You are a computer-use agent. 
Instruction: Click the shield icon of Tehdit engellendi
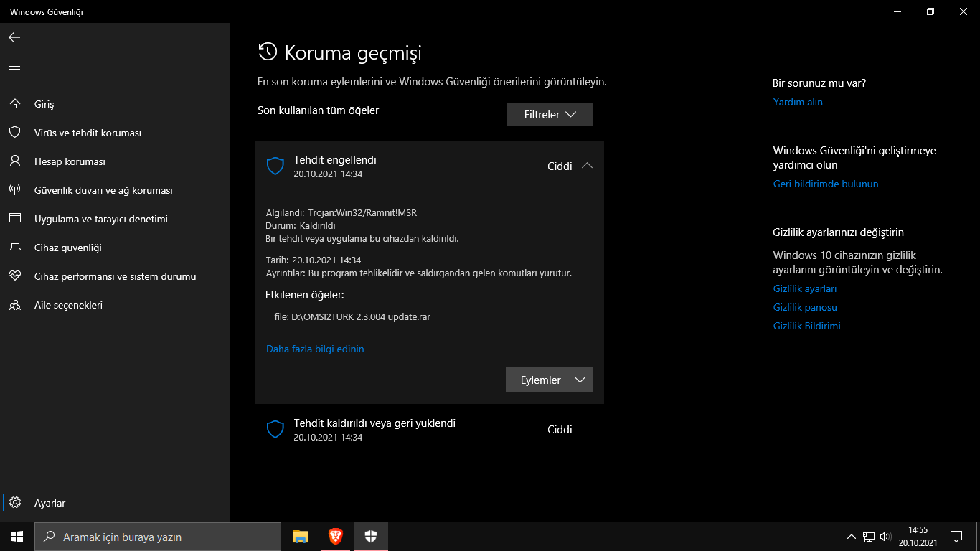(275, 166)
